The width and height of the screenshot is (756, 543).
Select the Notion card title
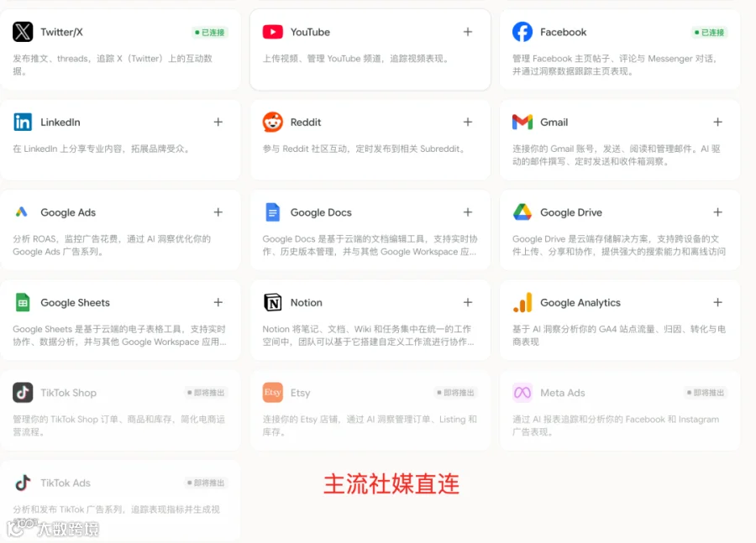click(306, 303)
